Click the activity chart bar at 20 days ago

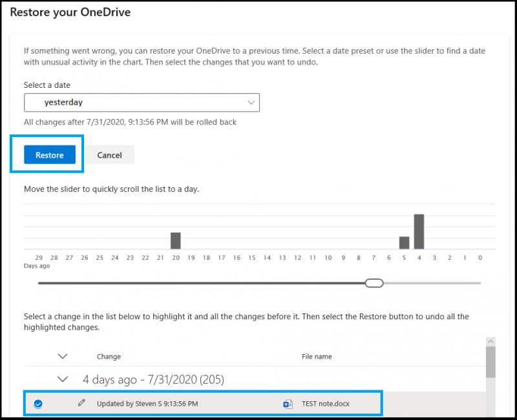point(176,240)
